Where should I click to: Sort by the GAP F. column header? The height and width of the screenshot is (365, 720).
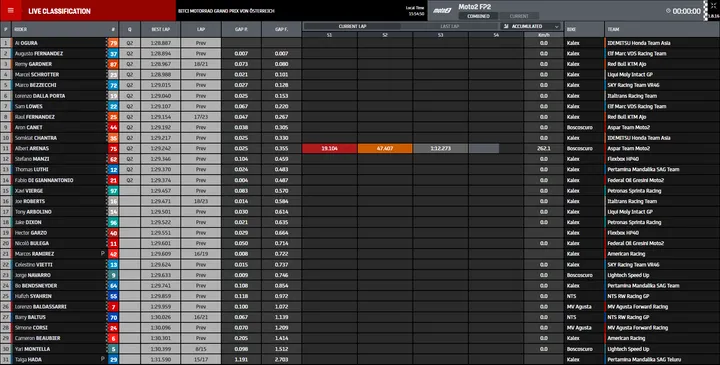281,29
